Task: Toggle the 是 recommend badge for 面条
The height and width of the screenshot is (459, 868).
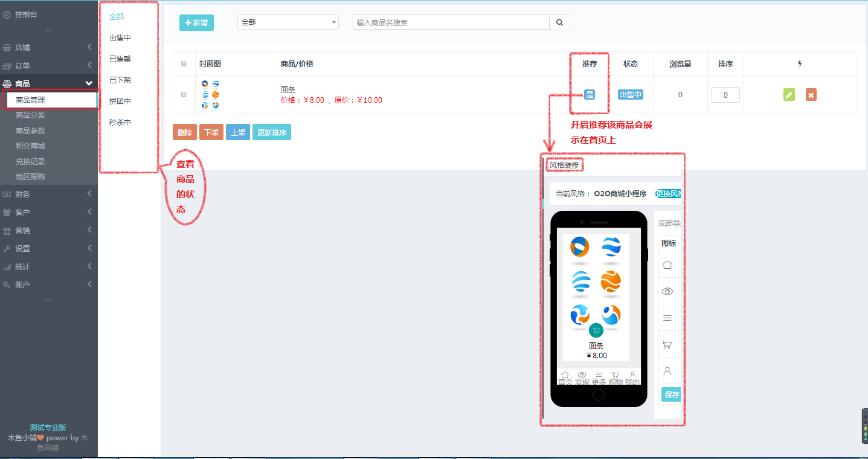Action: (x=590, y=95)
